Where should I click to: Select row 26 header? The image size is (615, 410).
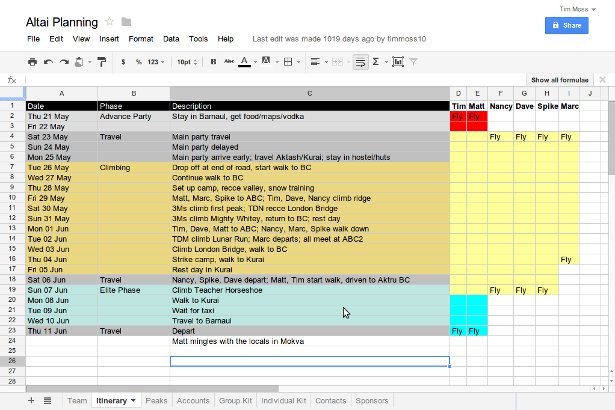coord(12,361)
